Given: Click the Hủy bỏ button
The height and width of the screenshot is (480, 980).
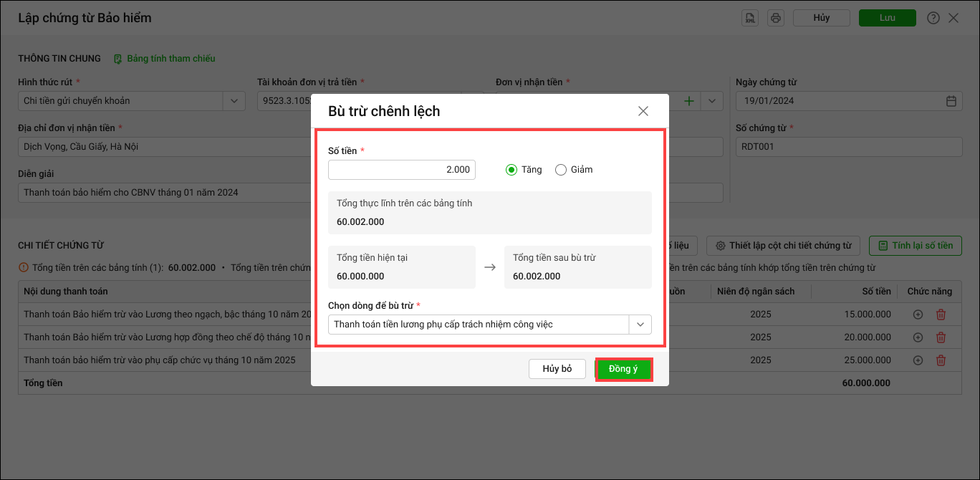Looking at the screenshot, I should click(557, 369).
